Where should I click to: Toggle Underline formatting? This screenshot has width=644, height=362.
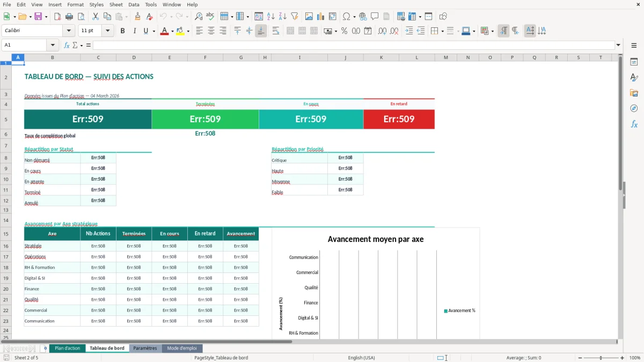pyautogui.click(x=145, y=31)
